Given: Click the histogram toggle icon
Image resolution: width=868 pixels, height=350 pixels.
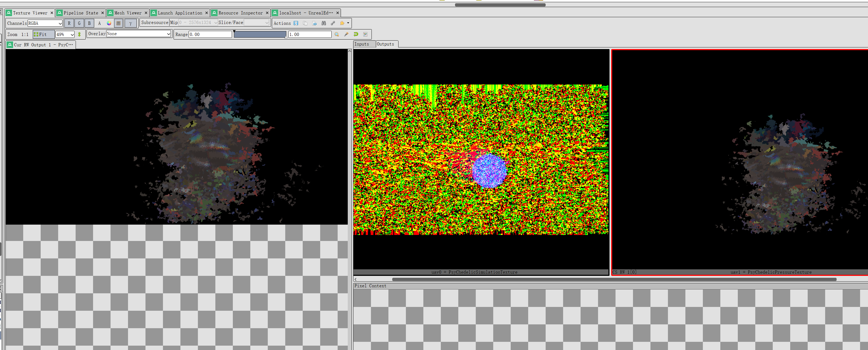Looking at the screenshot, I should tap(365, 34).
